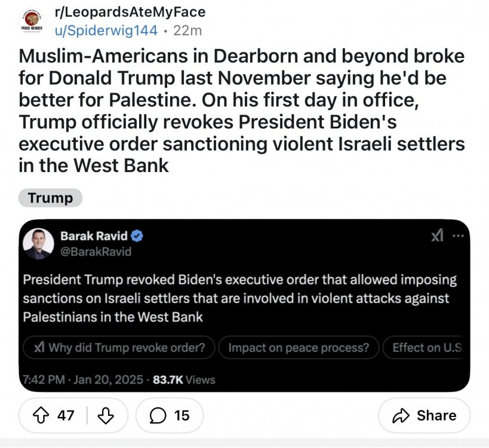Open the post title about Dearborn Muslim-Americans
489x448 pixels.
pos(242,111)
